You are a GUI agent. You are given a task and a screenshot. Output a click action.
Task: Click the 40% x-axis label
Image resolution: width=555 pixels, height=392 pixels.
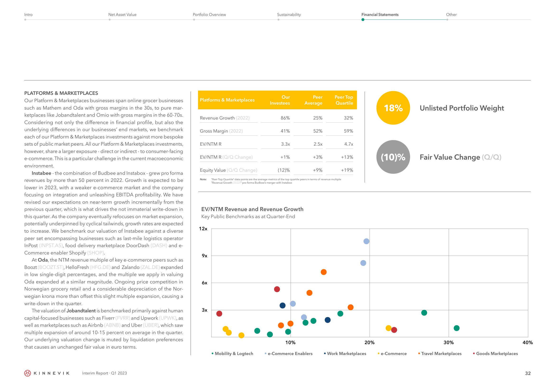tap(527, 342)
